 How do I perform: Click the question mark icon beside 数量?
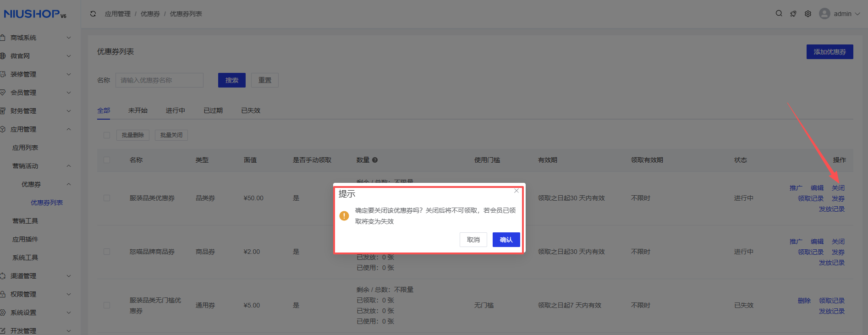[x=375, y=160]
